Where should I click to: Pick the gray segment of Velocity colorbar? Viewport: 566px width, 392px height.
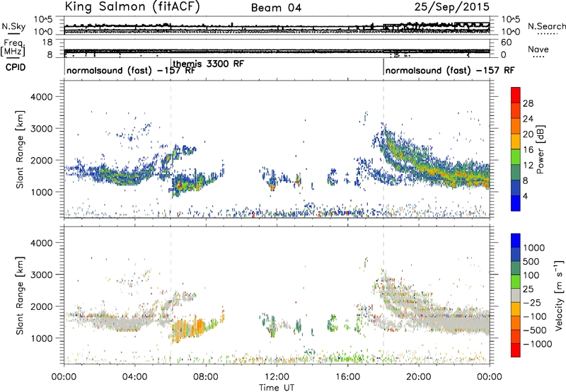516,295
